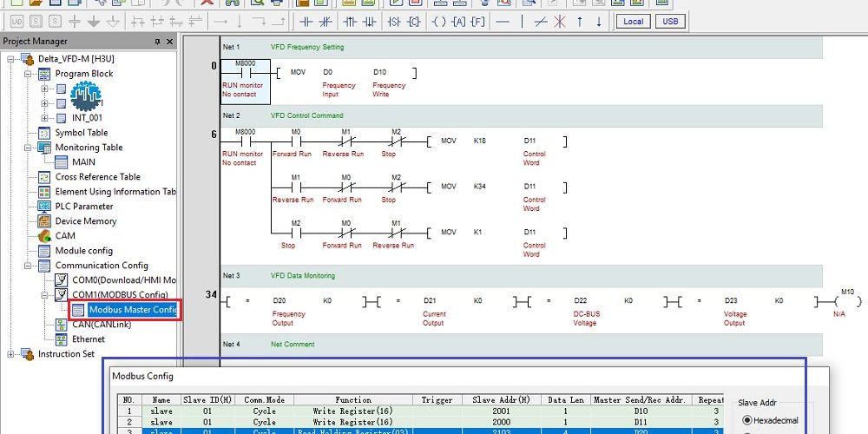This screenshot has width=868, height=434.
Task: Select the M0 Forward Run contact in Net 2
Action: click(x=296, y=141)
